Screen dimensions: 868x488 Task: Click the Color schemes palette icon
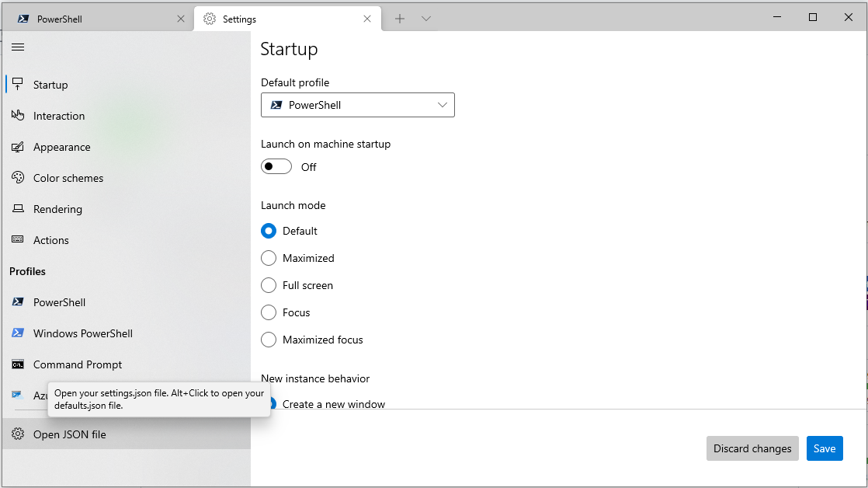(x=18, y=177)
